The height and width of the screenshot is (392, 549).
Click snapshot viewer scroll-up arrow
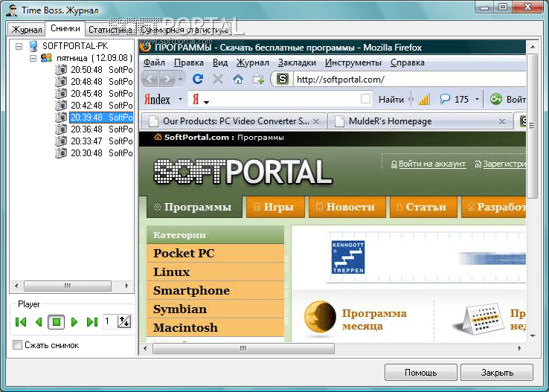point(533,47)
